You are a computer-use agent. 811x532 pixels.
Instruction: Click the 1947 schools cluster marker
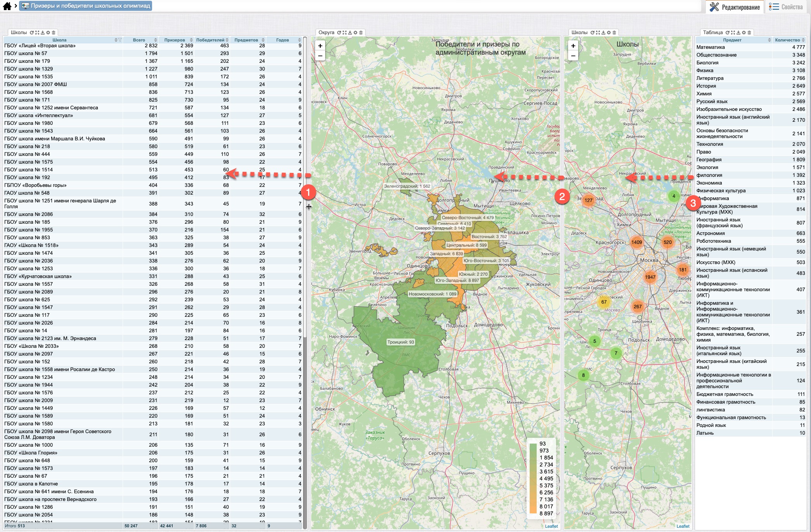(650, 277)
